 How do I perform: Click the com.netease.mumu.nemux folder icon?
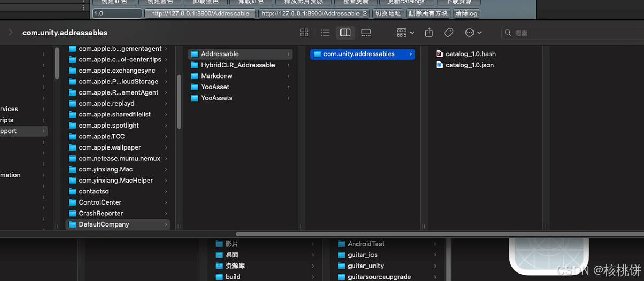click(x=72, y=159)
